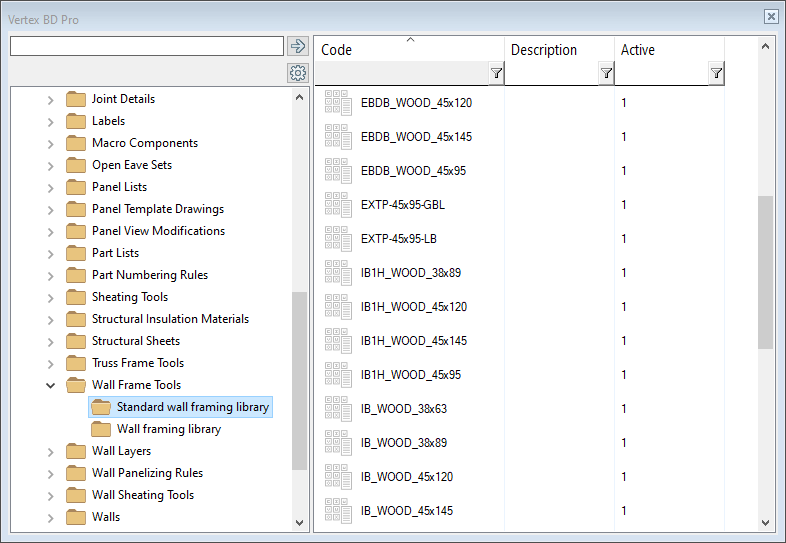Screen dimensions: 786x543
Task: Collapse the Wall Frame Tools folder
Action: (51, 385)
